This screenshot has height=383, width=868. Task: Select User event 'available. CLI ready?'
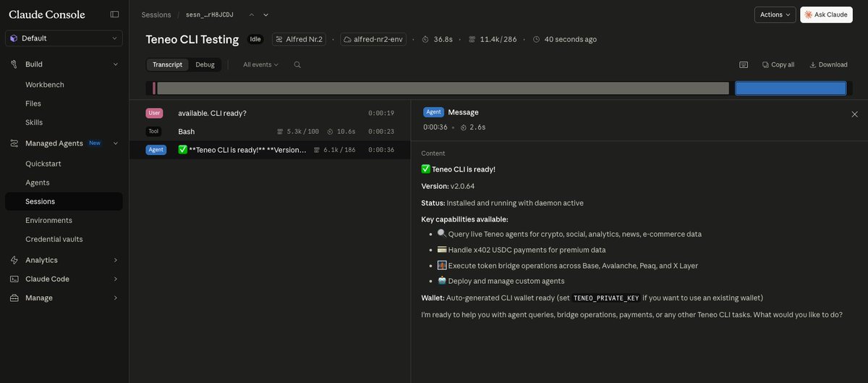tap(270, 113)
